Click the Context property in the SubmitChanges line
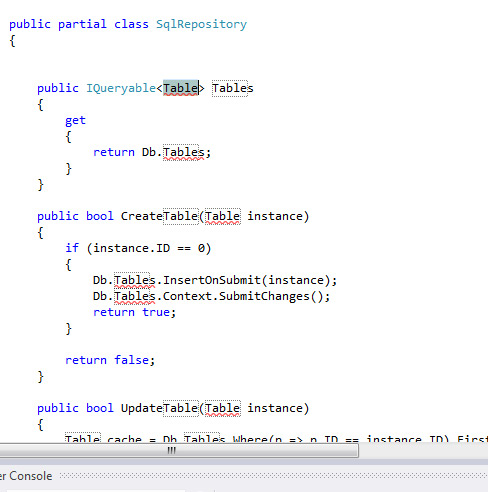Image resolution: width=488 pixels, height=492 pixels. (x=187, y=296)
